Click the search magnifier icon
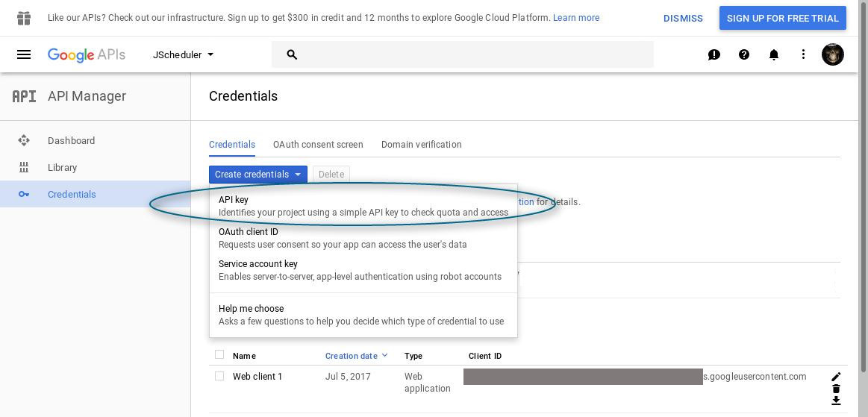The image size is (868, 417). (293, 54)
